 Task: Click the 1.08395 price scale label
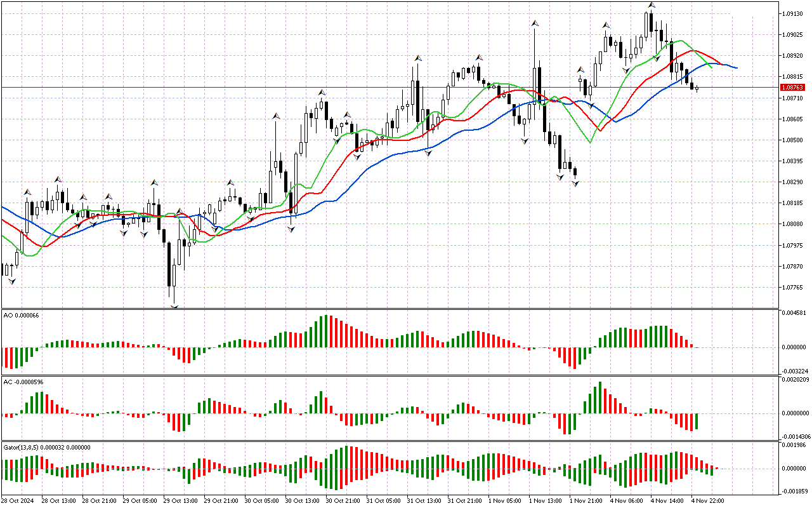pyautogui.click(x=792, y=161)
